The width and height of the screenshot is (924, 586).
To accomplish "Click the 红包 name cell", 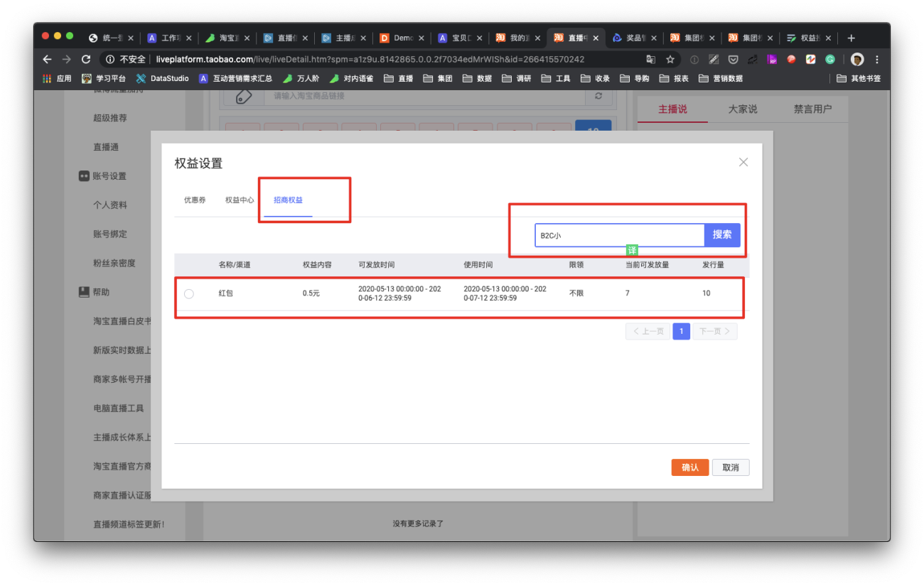I will click(226, 293).
